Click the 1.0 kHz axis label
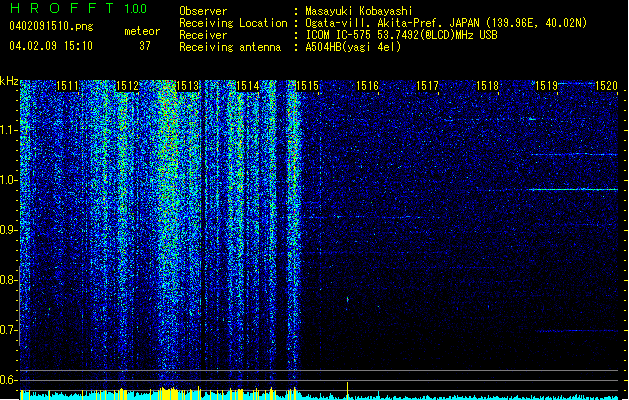629x400 pixels. click(x=9, y=180)
